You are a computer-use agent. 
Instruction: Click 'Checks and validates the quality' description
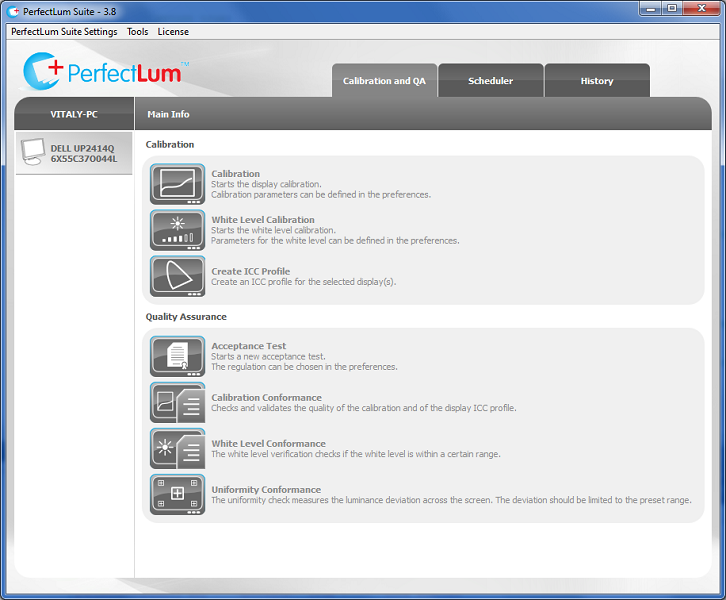[364, 408]
